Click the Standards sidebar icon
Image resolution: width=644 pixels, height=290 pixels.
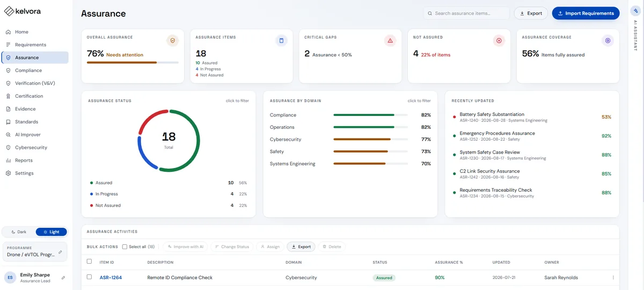[x=8, y=122]
